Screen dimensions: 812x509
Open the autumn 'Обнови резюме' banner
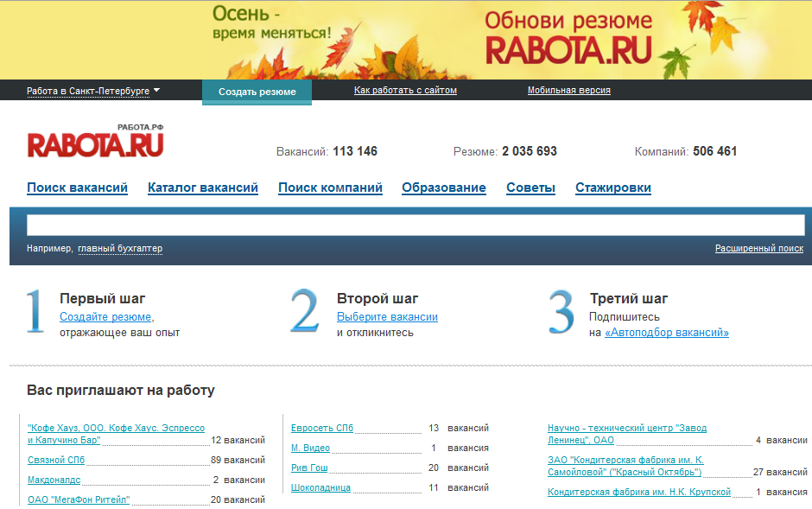click(x=406, y=40)
